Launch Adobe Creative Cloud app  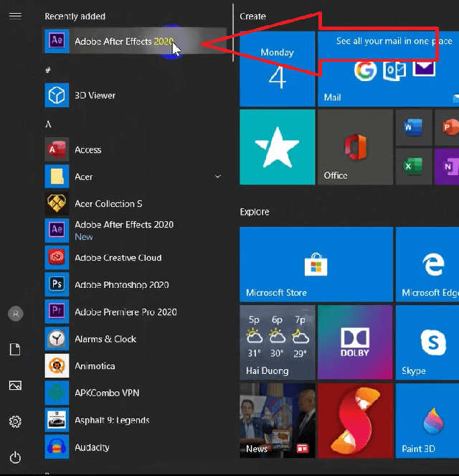[x=118, y=258]
